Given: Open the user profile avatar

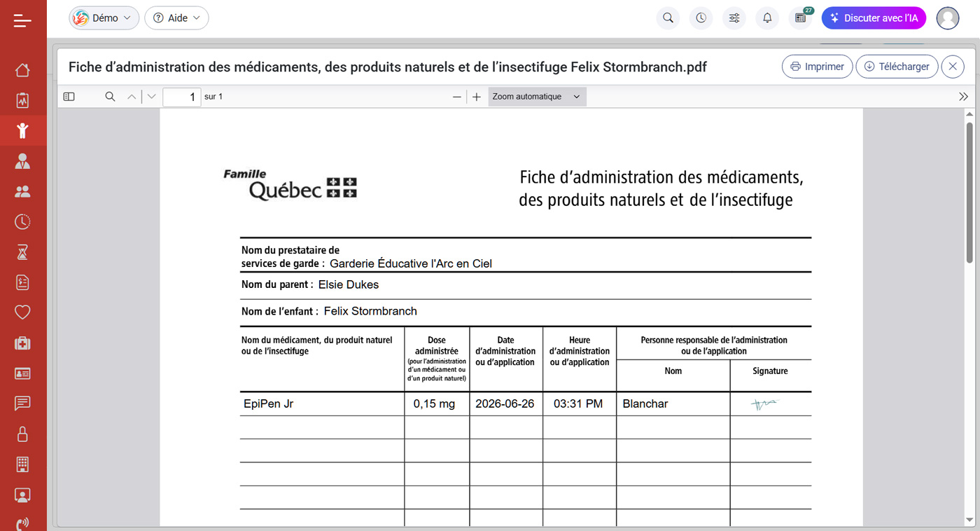Looking at the screenshot, I should [948, 18].
